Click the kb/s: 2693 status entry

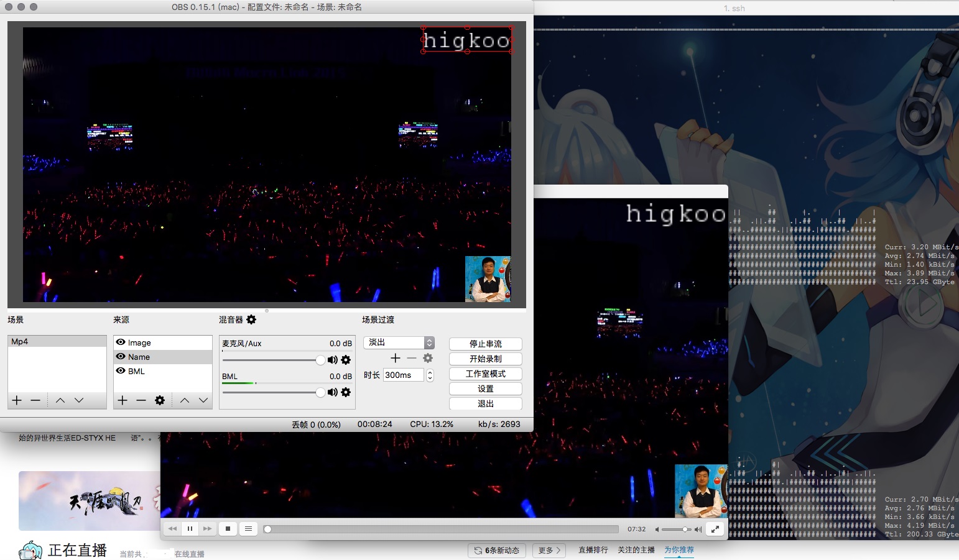499,425
